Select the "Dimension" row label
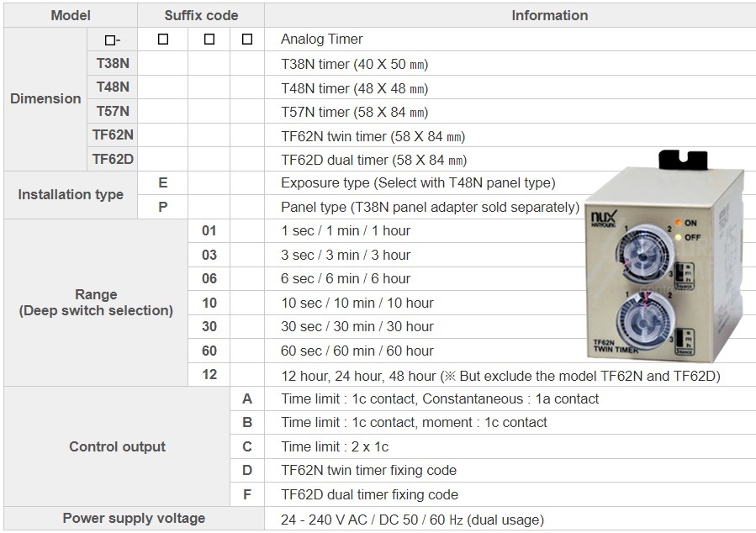The image size is (756, 533). coord(45,99)
